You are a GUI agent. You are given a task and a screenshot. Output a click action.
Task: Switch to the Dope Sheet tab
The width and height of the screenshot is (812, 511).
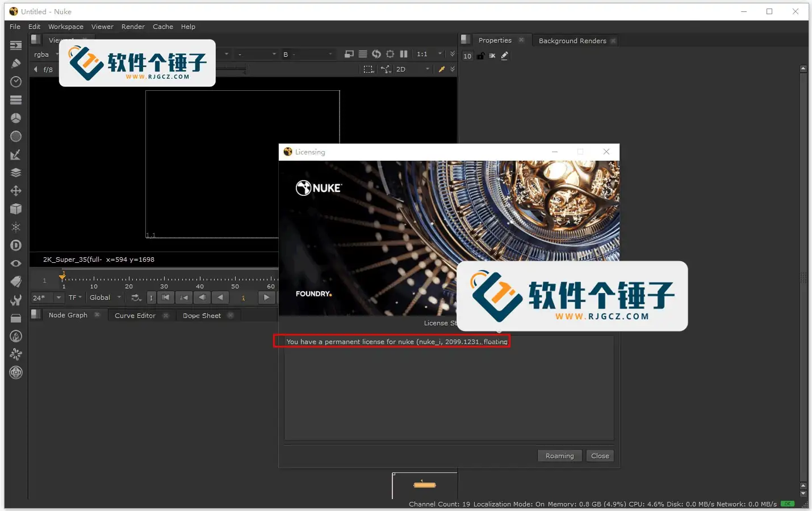[x=202, y=316]
